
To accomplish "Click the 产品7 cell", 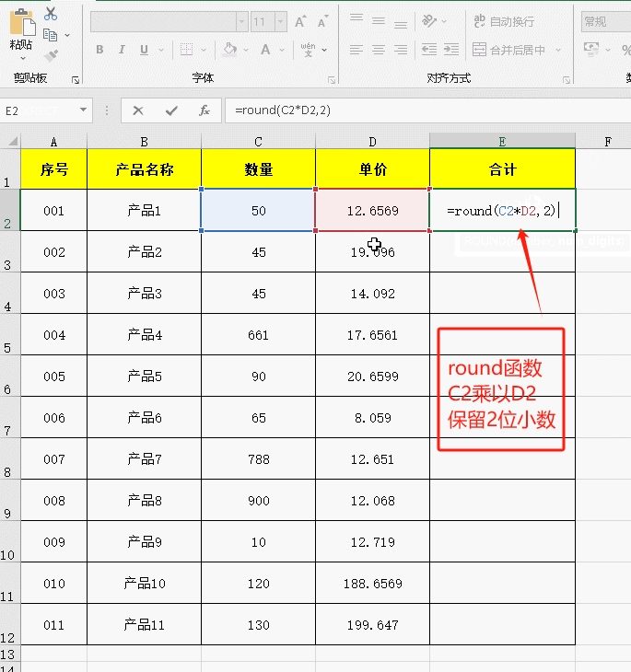I will (144, 459).
